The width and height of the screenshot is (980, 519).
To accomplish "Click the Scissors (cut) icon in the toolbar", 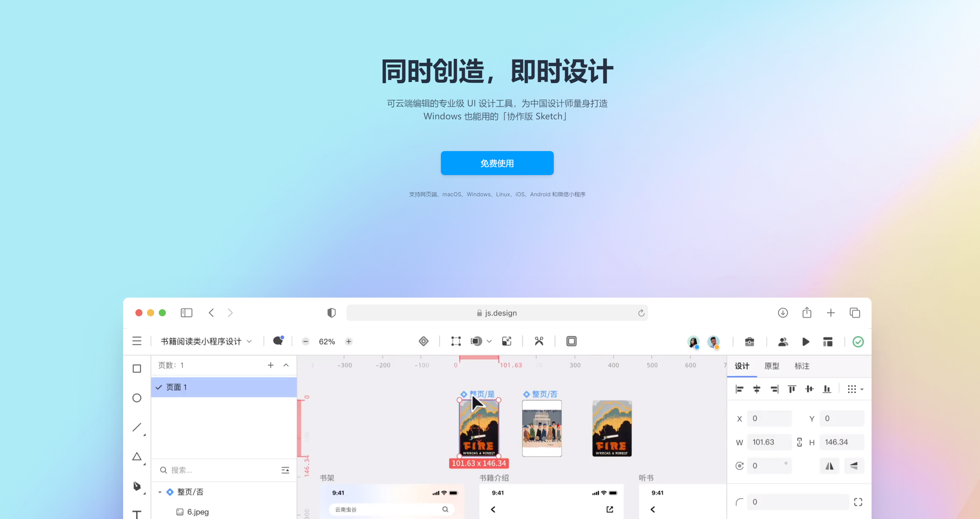I will click(538, 341).
